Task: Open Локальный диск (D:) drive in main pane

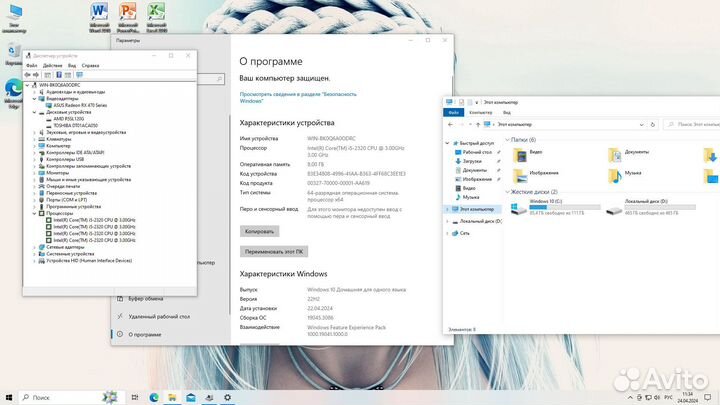Action: click(x=651, y=208)
